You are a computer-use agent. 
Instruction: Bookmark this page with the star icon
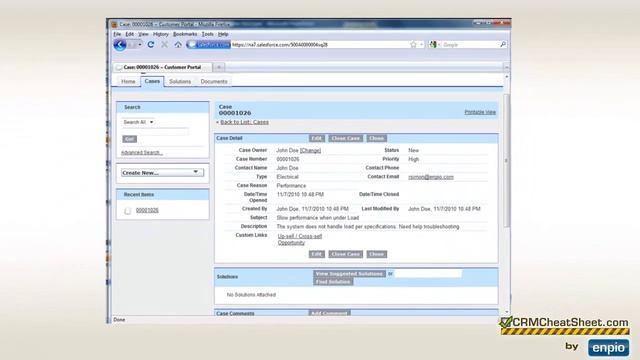click(x=413, y=44)
